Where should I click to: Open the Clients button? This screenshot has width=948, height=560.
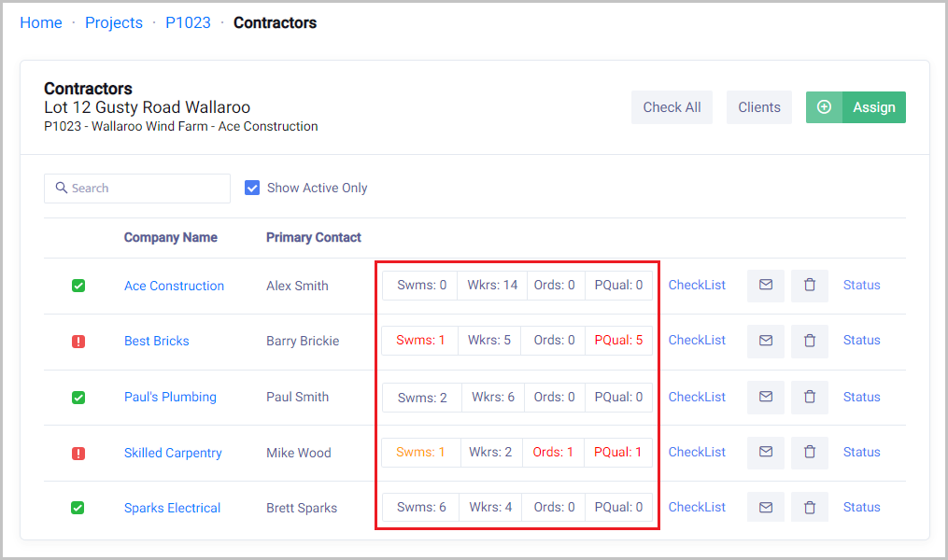[x=759, y=107]
